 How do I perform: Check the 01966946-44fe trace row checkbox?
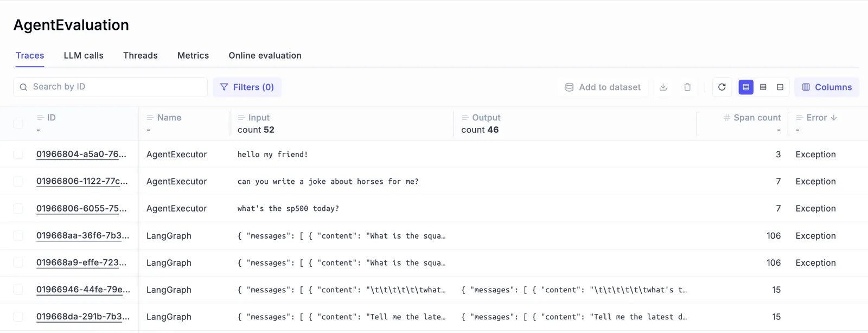point(18,290)
